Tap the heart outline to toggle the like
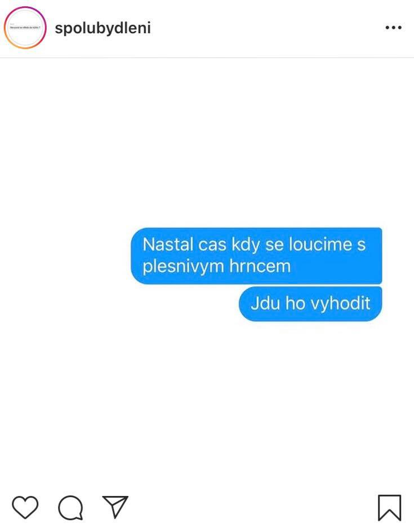 [x=25, y=507]
